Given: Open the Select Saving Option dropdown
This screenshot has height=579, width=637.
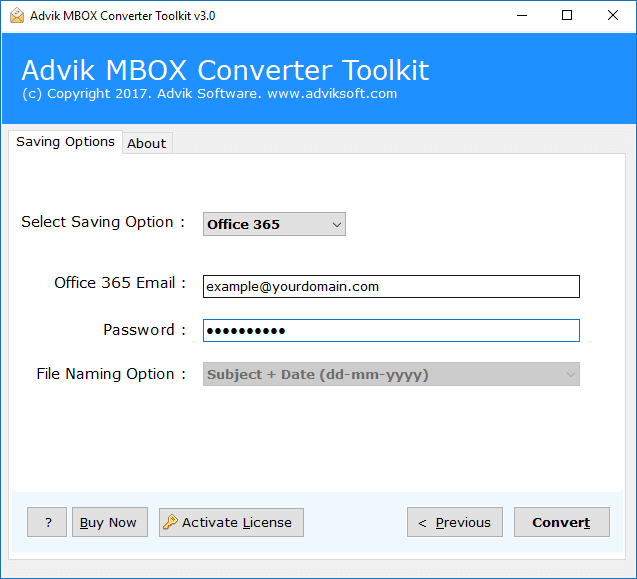Looking at the screenshot, I should [x=274, y=224].
